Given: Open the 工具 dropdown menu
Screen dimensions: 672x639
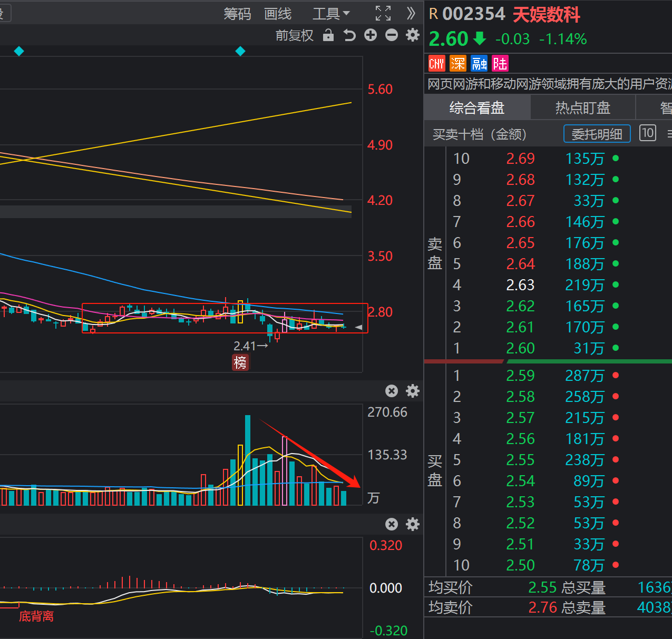Looking at the screenshot, I should [x=331, y=14].
